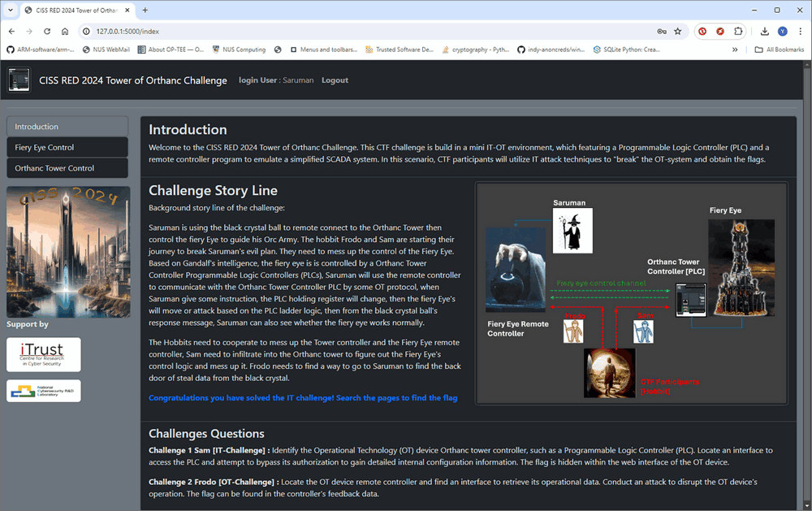Click the blue Congratulations flag message
The width and height of the screenshot is (812, 511).
pyautogui.click(x=303, y=397)
